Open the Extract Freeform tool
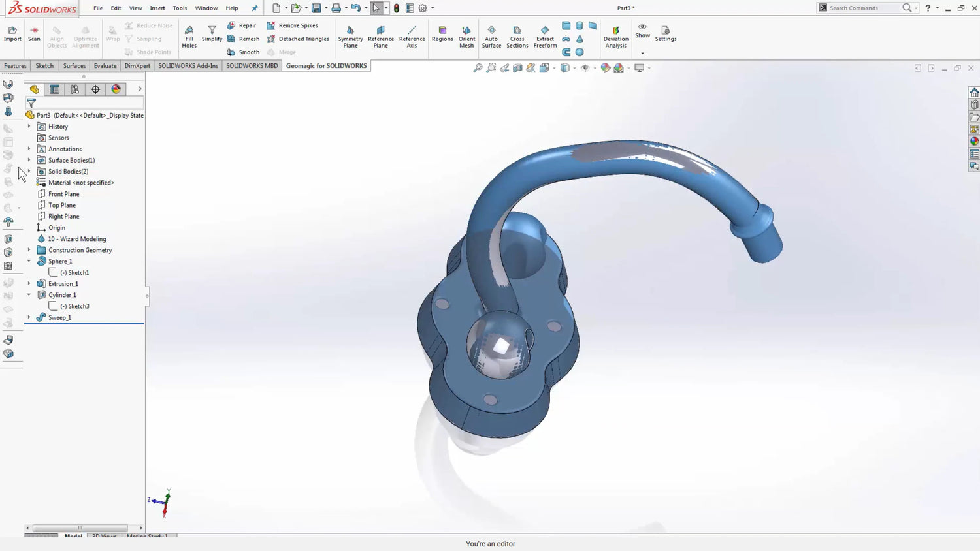 (545, 37)
